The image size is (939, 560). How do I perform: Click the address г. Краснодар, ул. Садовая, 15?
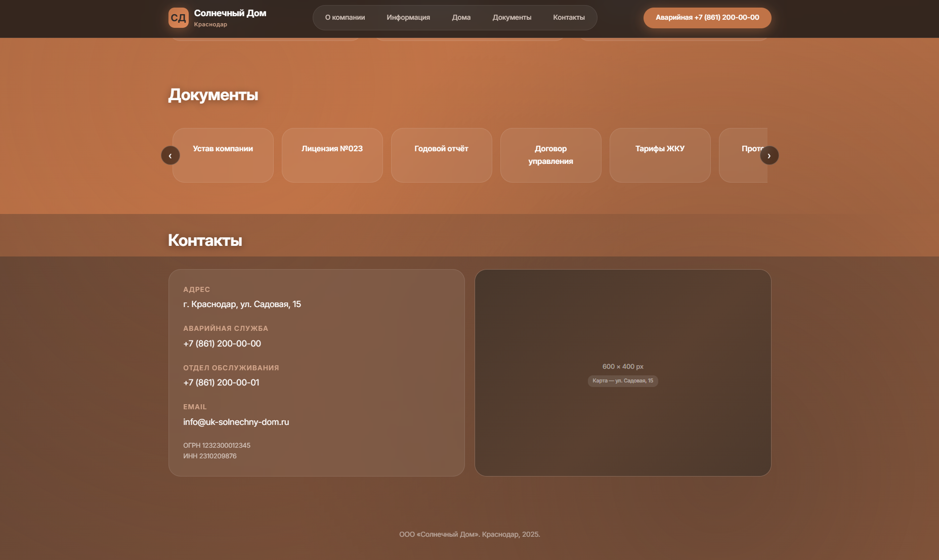point(242,304)
